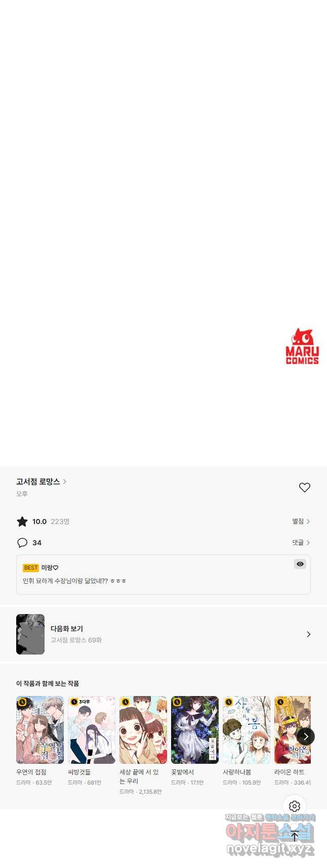Click the 오후 author link
327x868 pixels.
coord(22,494)
